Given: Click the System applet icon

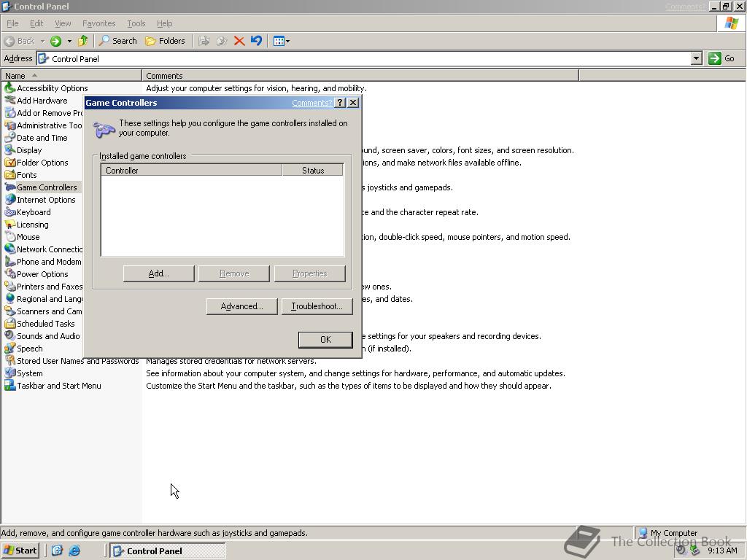Looking at the screenshot, I should click(9, 373).
